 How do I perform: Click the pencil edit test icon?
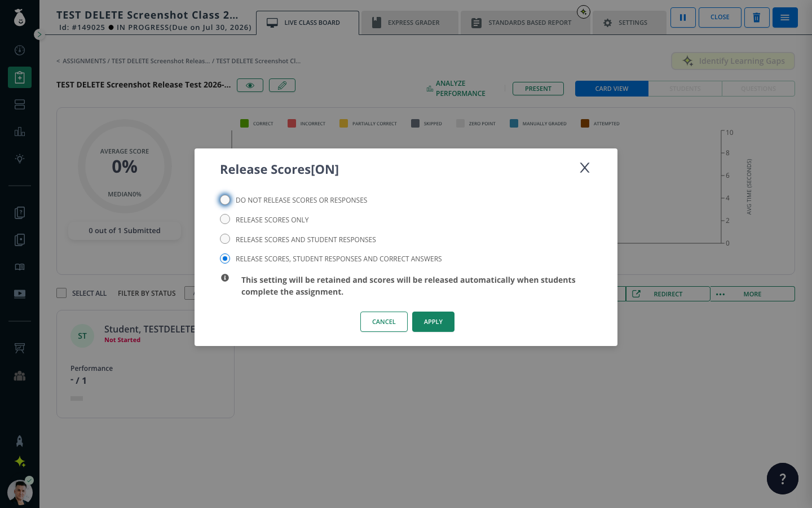pos(282,85)
